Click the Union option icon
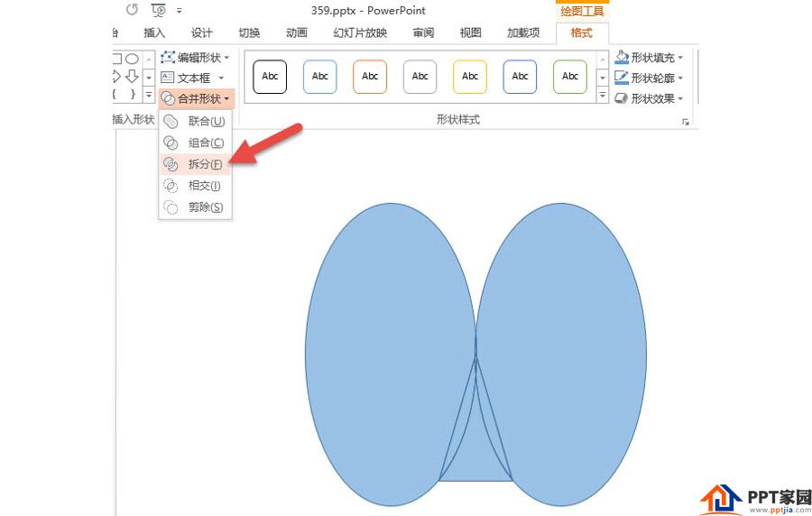Viewport: 812px width, 516px height. [171, 122]
